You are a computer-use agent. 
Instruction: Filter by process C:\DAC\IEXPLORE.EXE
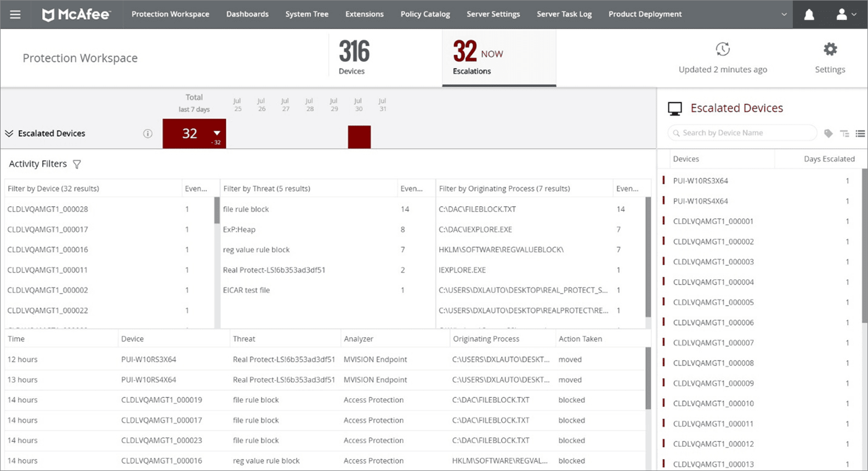(x=475, y=229)
